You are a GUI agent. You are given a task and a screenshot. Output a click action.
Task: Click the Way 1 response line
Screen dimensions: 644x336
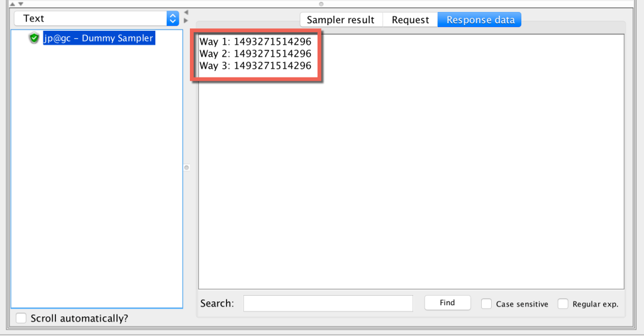point(255,42)
